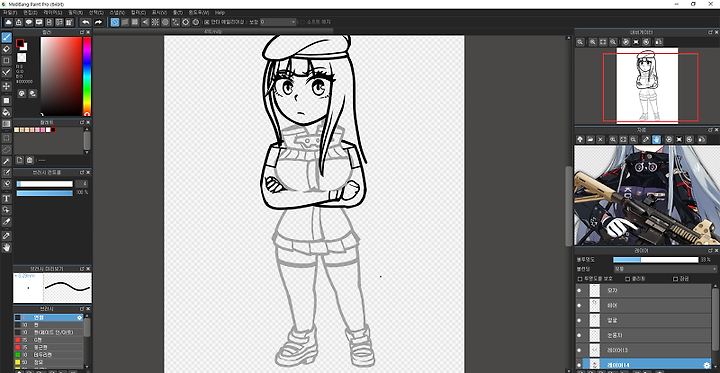This screenshot has height=373, width=720.
Task: Open the Select menu (선택)
Action: [x=96, y=12]
